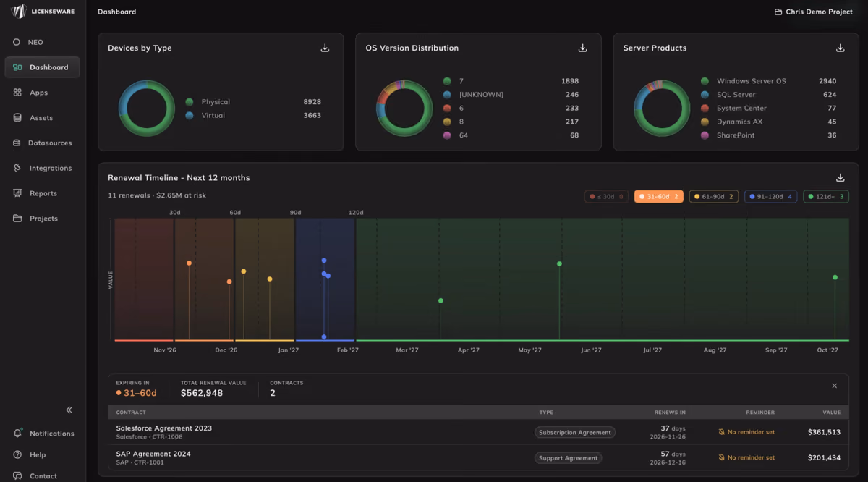
Task: Click the Contact chat icon
Action: tap(17, 476)
